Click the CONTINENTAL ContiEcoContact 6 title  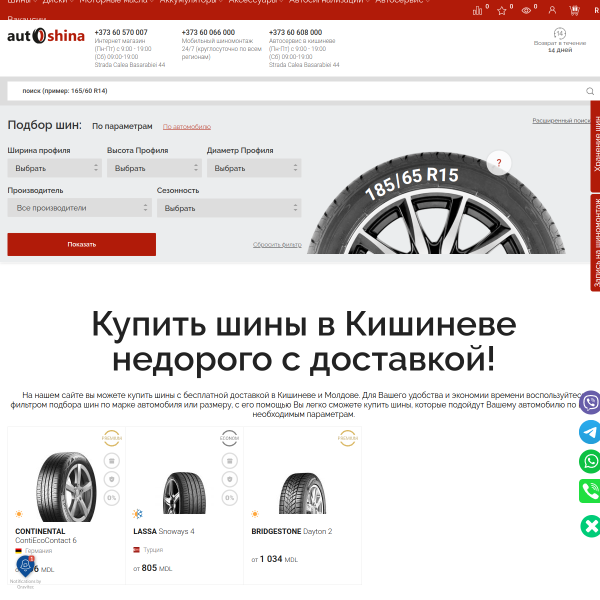pos(46,536)
